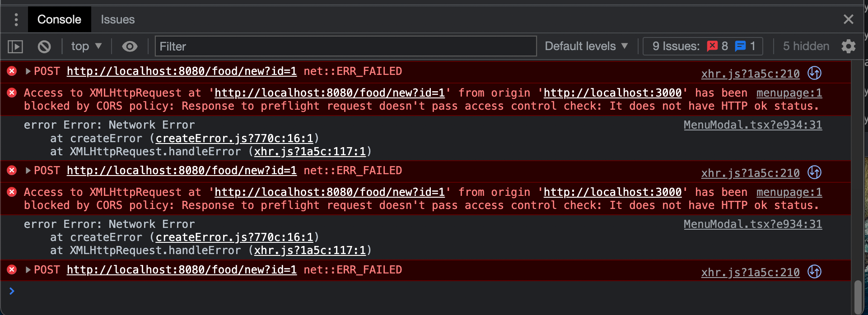Image resolution: width=868 pixels, height=315 pixels.
Task: Open the JavaScript context dropdown labeled top
Action: pos(86,46)
